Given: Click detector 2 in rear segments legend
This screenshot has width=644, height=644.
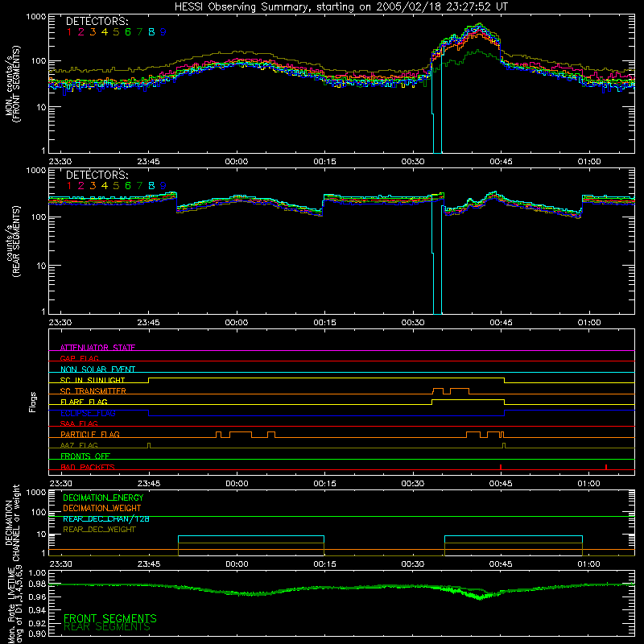Looking at the screenshot, I should [81, 186].
